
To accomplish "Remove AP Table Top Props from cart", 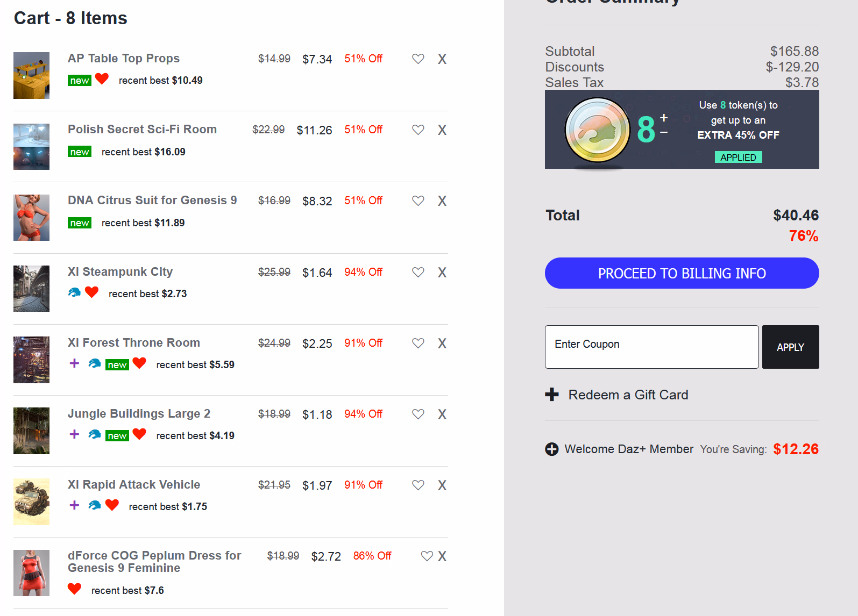I will 442,59.
